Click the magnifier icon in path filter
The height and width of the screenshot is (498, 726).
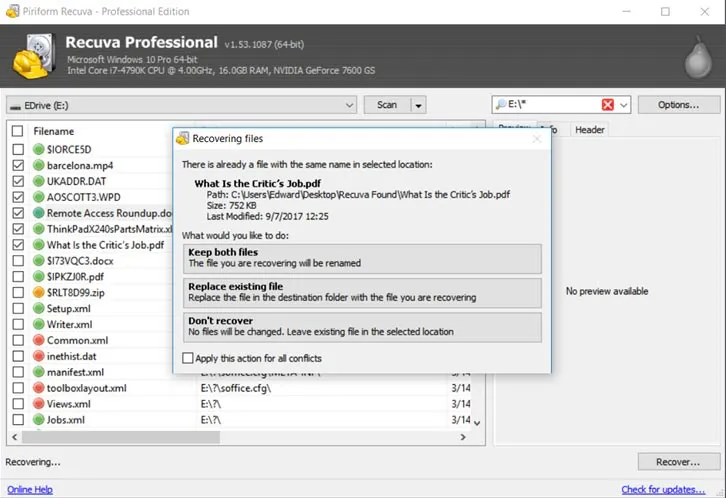point(501,105)
